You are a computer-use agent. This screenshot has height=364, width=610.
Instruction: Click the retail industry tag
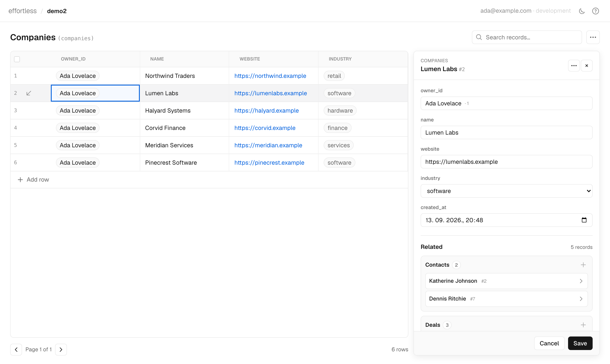[334, 76]
